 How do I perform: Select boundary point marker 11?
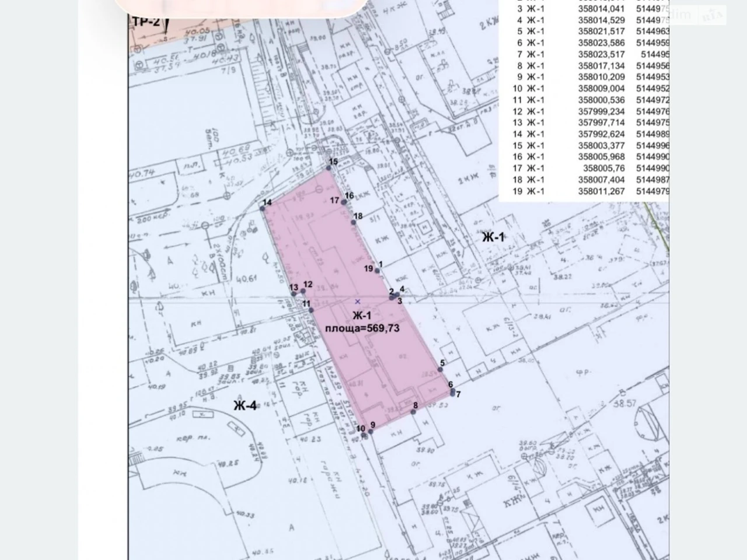[x=311, y=310]
